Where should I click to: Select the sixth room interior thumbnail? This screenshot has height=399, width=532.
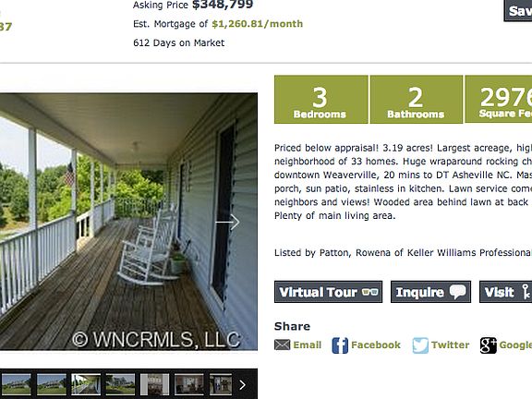[x=189, y=384]
